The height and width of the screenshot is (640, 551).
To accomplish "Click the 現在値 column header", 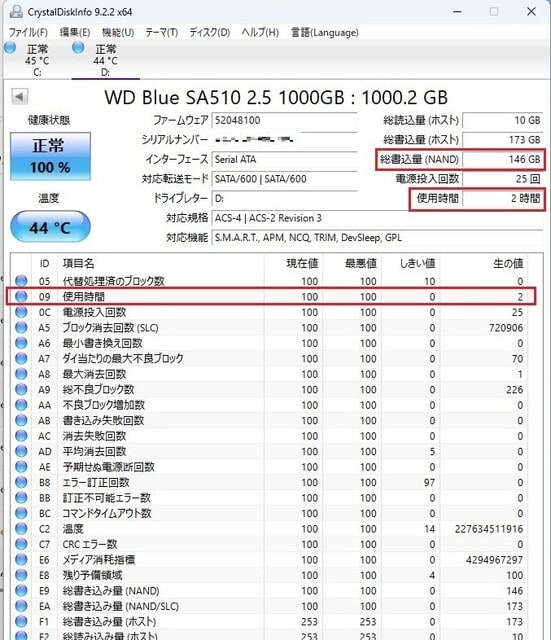I will pos(293,263).
